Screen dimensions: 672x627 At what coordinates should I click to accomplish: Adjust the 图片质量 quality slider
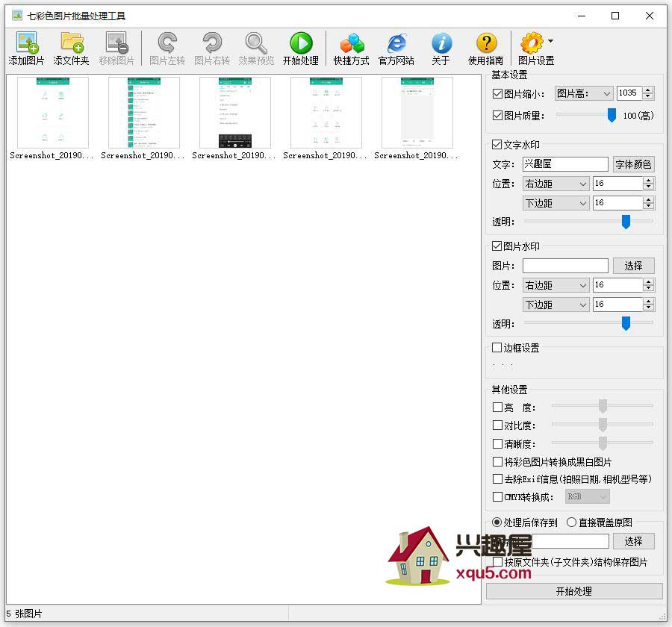pyautogui.click(x=611, y=115)
